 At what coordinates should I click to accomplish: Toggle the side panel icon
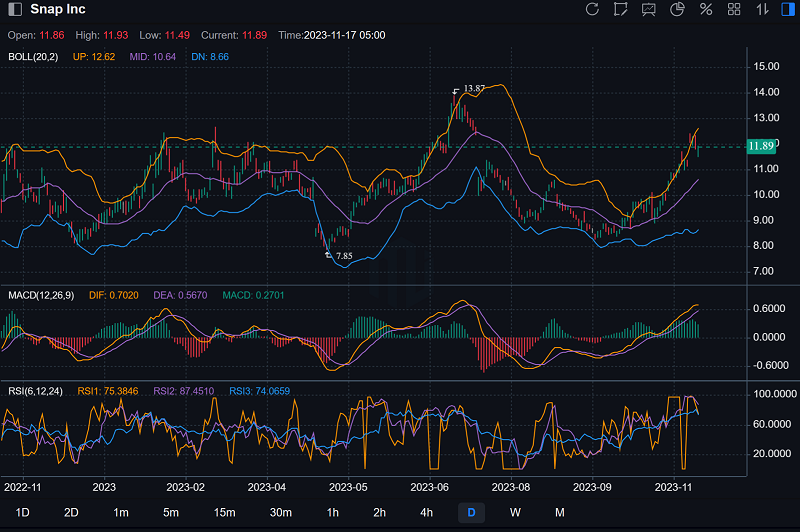pos(787,10)
